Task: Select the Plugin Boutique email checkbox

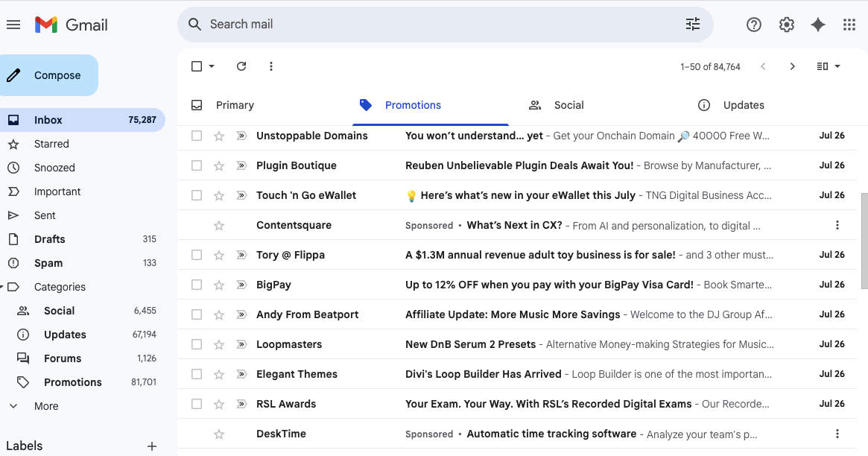Action: coord(197,165)
